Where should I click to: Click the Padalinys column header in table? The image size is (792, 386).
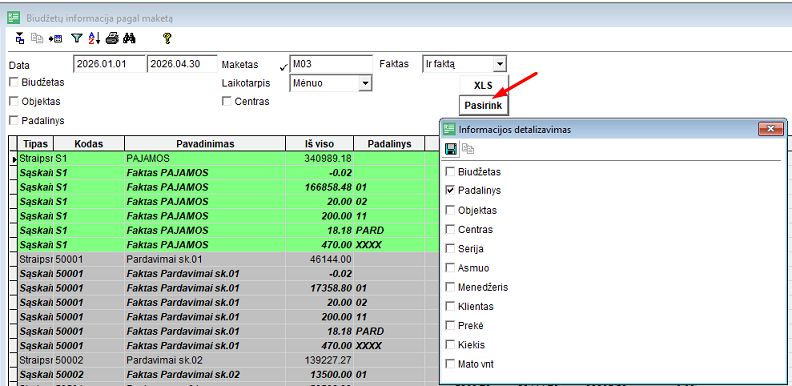(389, 143)
